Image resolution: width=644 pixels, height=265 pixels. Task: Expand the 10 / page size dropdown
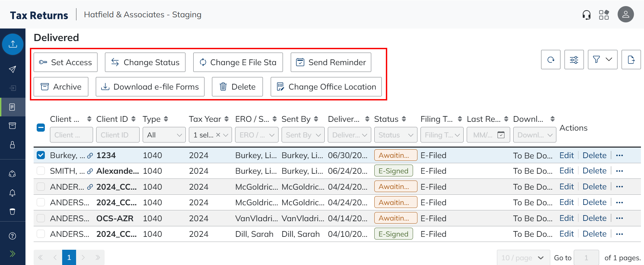pyautogui.click(x=523, y=258)
